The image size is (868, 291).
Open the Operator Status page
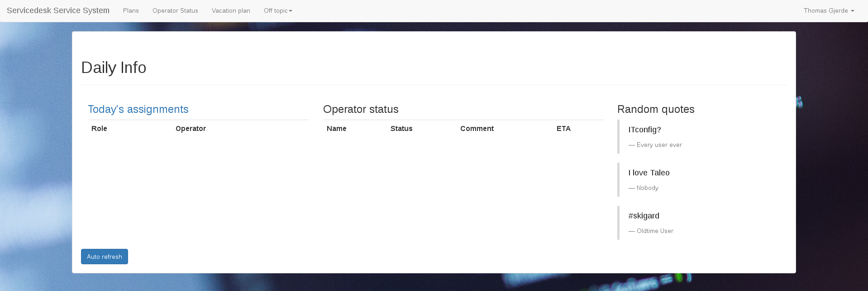[175, 10]
